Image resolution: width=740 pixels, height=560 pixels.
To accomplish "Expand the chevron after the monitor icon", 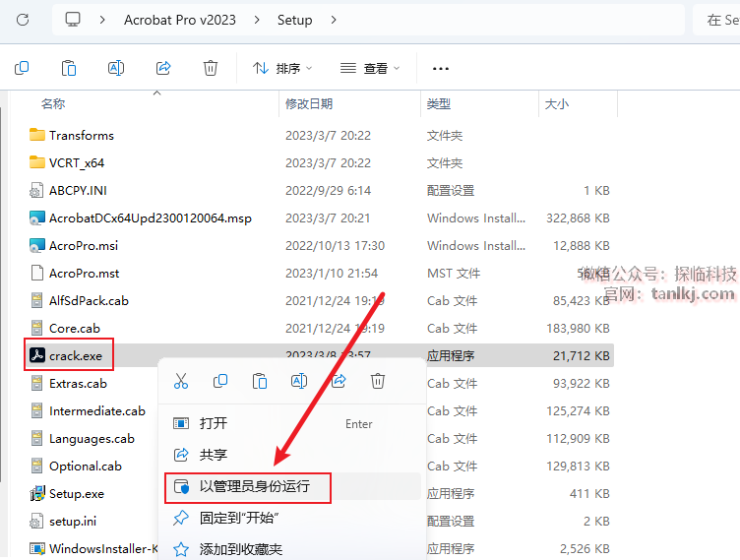I will [102, 20].
